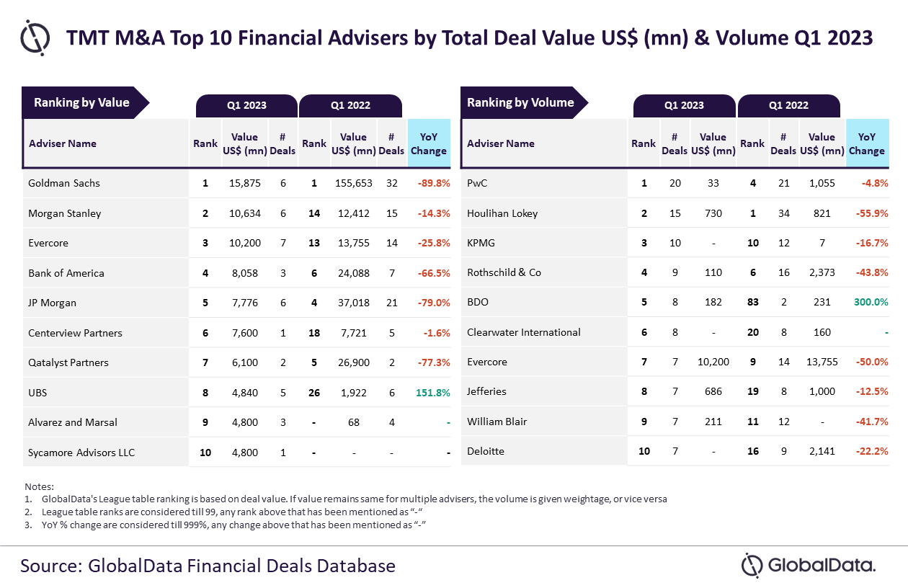Click the Source: GlobalData Financial Deals Database text
This screenshot has height=588, width=908.
pos(208,565)
